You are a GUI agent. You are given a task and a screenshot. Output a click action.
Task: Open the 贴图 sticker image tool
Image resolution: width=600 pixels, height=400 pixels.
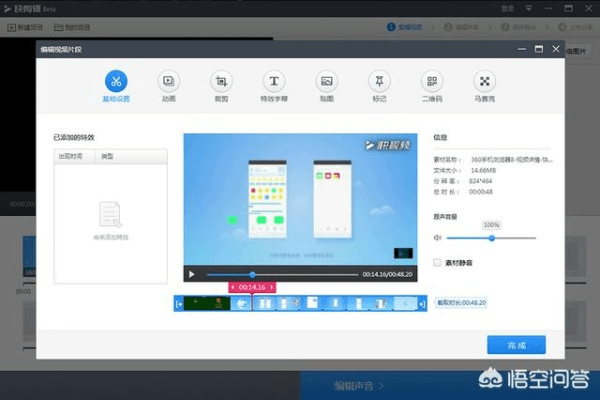click(x=326, y=81)
